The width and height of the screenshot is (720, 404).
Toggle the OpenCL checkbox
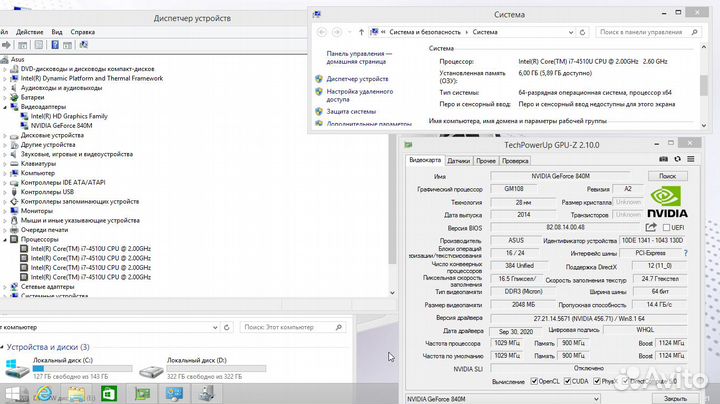534,381
